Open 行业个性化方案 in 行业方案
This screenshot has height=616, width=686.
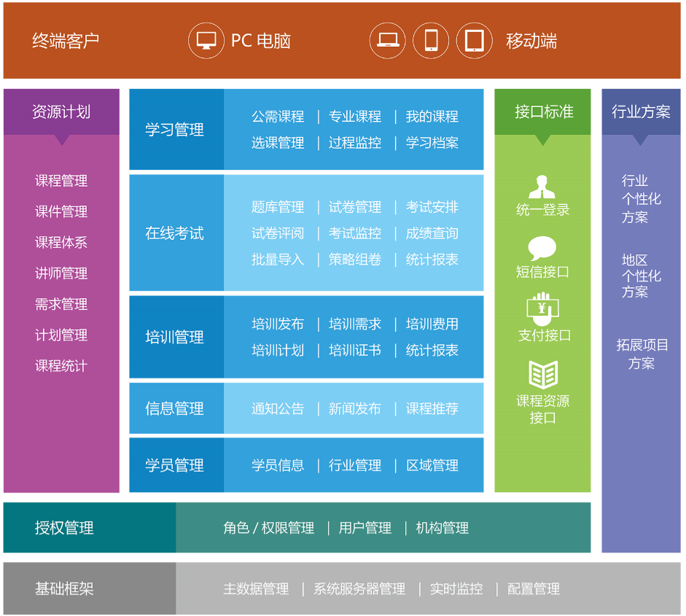pos(641,198)
